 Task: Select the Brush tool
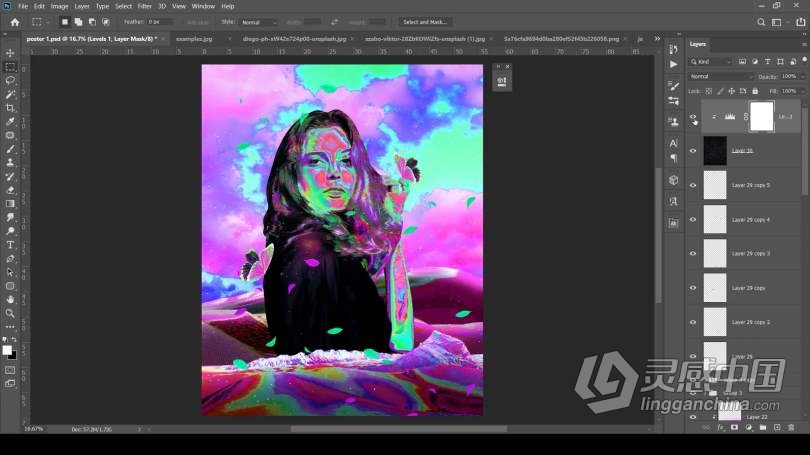click(x=10, y=149)
